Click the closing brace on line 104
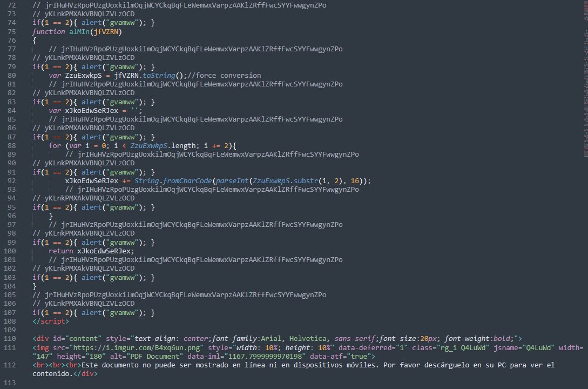 click(x=34, y=286)
